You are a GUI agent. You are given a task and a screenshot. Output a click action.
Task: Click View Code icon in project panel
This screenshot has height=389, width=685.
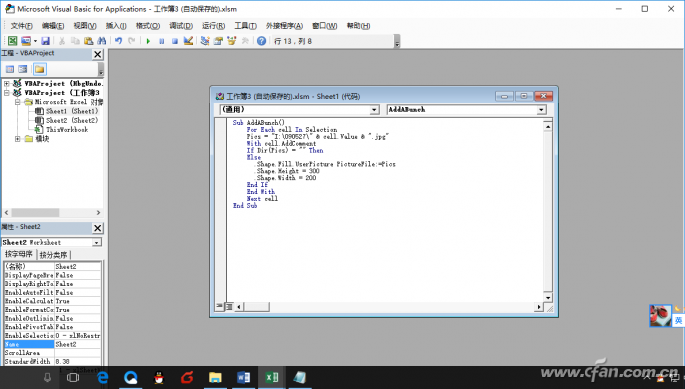tap(10, 69)
